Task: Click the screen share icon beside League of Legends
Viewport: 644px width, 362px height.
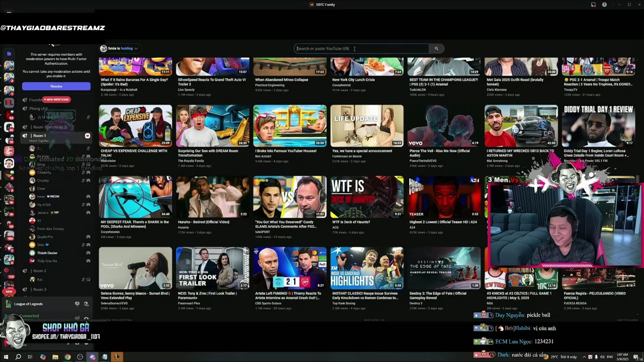Action: [77, 304]
